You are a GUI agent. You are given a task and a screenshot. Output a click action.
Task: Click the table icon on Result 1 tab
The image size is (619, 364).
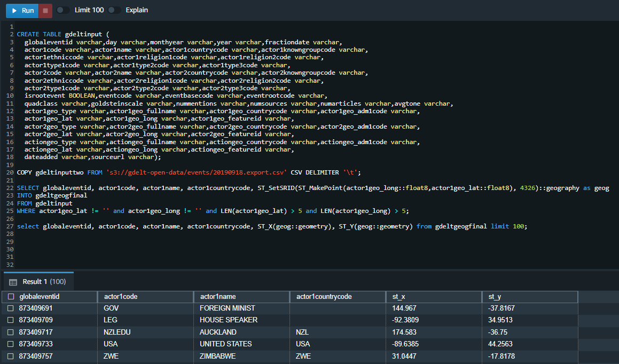click(13, 281)
